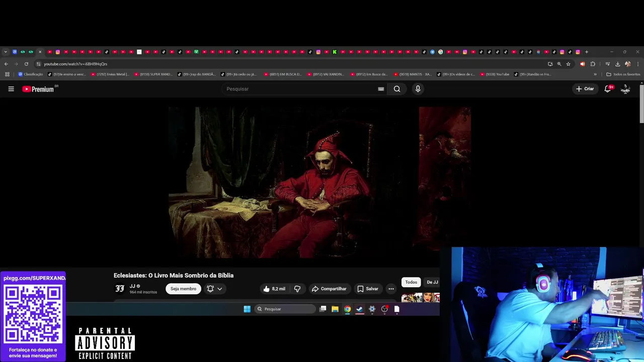Screen dimensions: 644x362
Task: Click the 964 mil inscritos text
Action: [x=143, y=292]
